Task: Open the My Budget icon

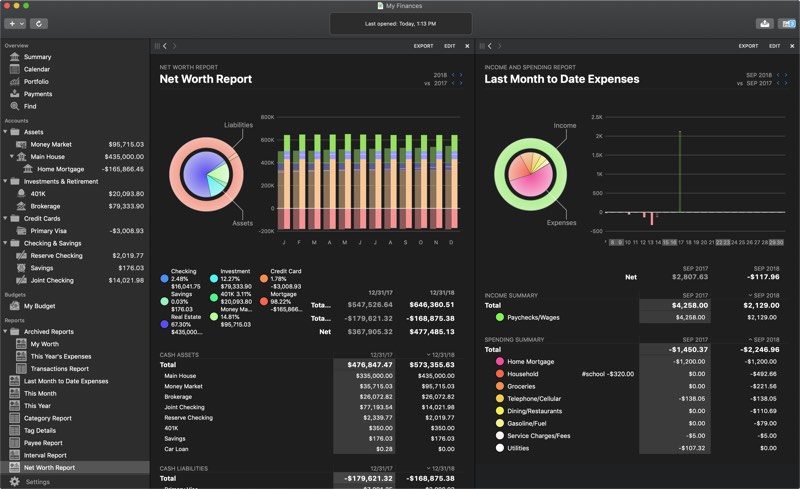Action: tap(15, 306)
